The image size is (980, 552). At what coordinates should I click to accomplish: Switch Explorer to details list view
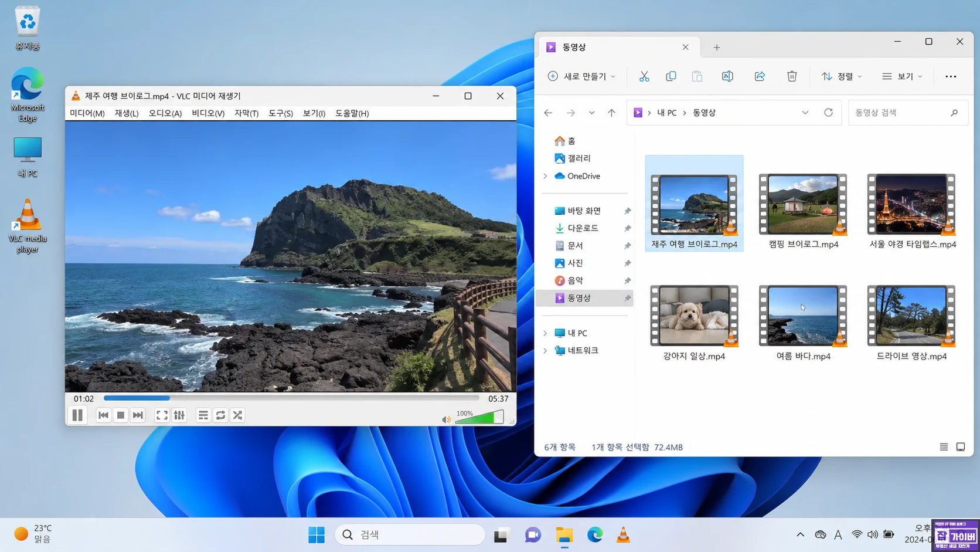944,447
